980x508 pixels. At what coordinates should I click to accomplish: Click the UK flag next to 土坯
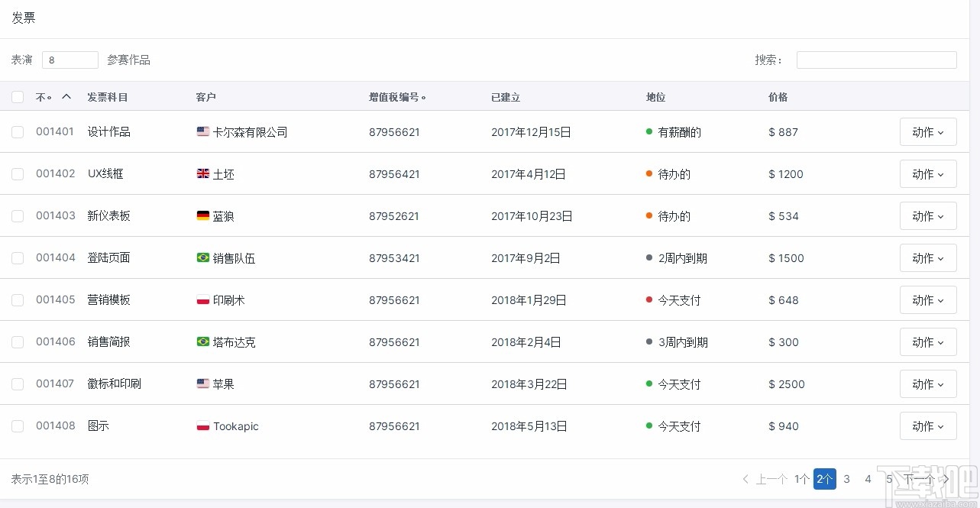click(x=202, y=173)
